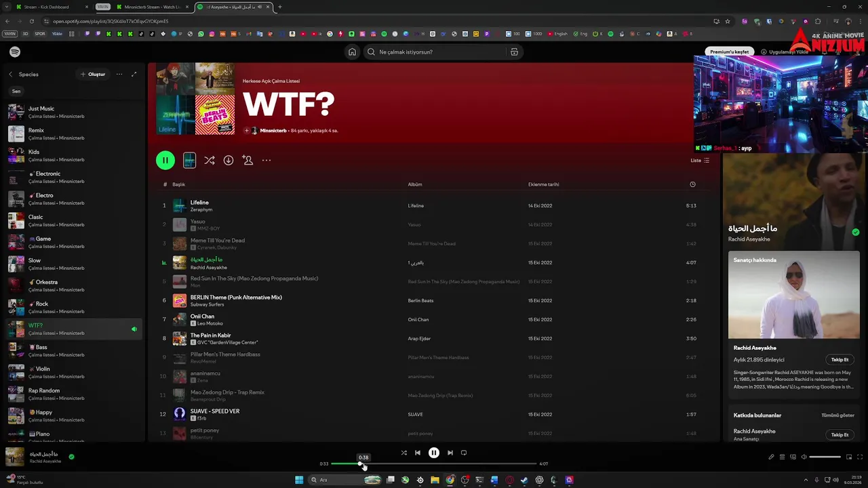Open the Happy playlist in the sidebar
Viewport: 868px width, 488px height.
point(75,415)
